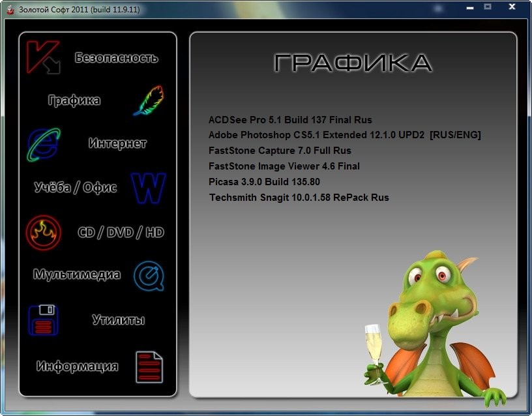Launch ACDSee Pro 5.1 Build 137 installer
The height and width of the screenshot is (416, 532).
290,120
